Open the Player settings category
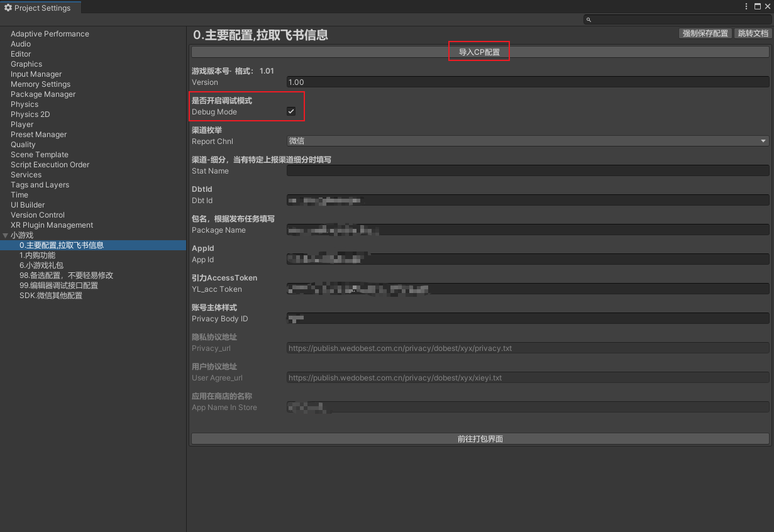 tap(22, 125)
